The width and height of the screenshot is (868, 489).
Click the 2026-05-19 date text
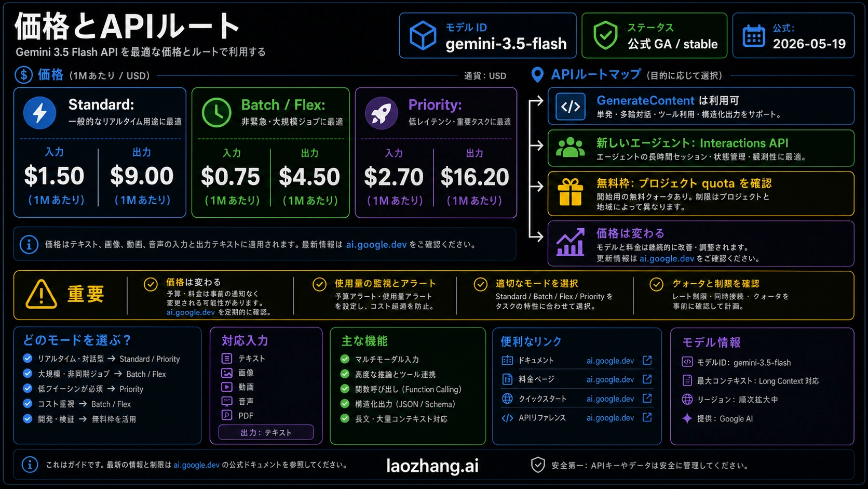[809, 44]
